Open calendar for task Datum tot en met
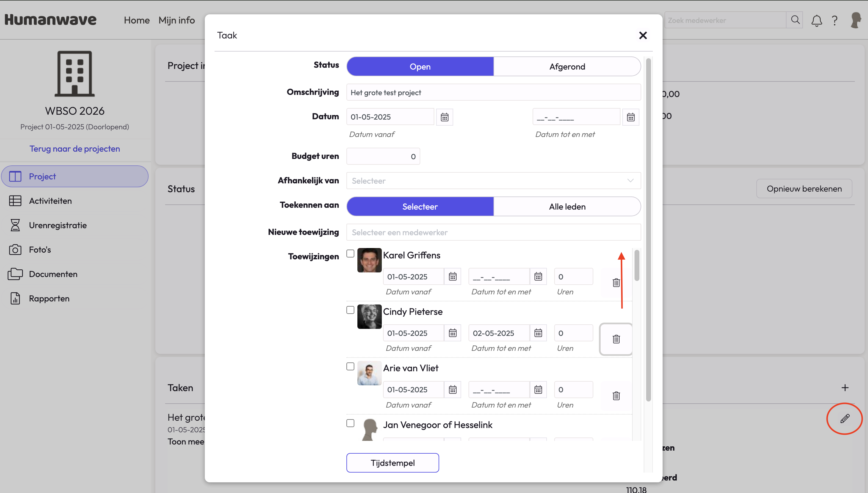This screenshot has height=493, width=868. (x=630, y=117)
